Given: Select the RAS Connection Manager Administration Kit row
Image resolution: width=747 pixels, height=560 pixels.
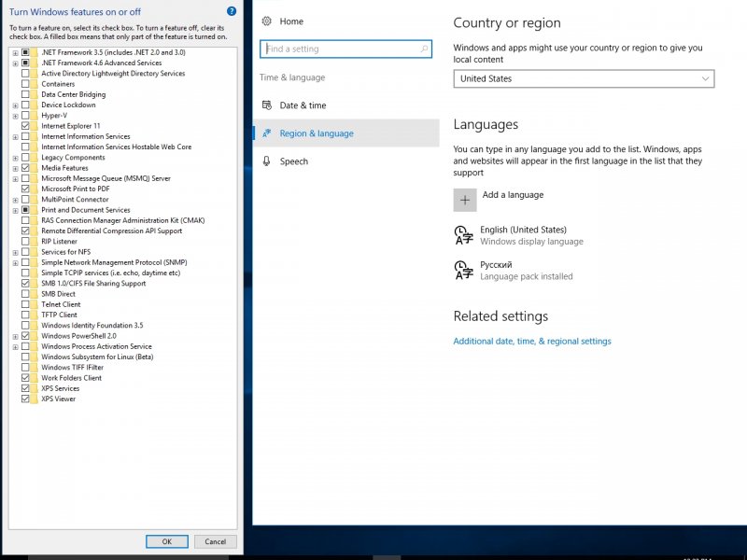Looking at the screenshot, I should [x=123, y=220].
